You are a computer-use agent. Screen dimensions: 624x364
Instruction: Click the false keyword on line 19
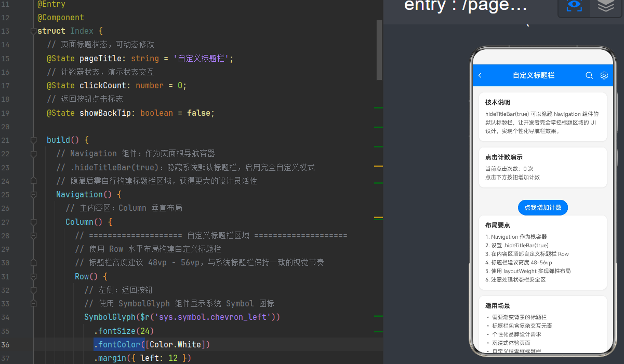click(x=198, y=113)
